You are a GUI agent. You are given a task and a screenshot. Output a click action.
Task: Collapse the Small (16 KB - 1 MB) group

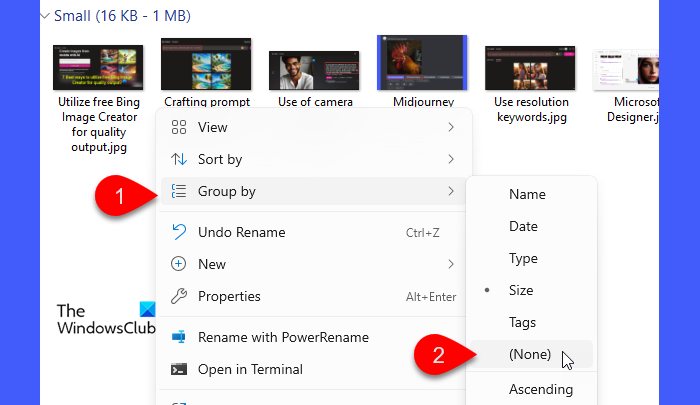coord(43,16)
